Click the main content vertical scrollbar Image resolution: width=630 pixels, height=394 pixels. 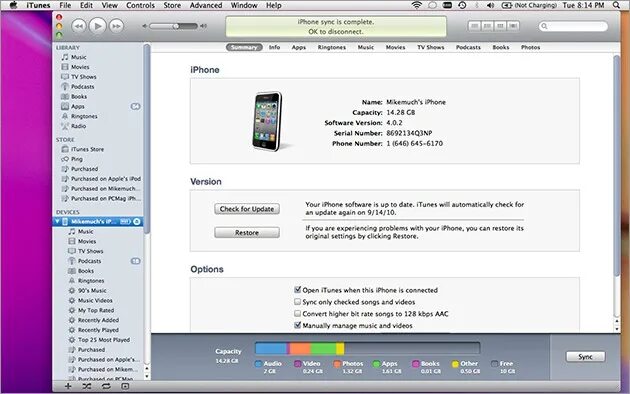click(617, 165)
